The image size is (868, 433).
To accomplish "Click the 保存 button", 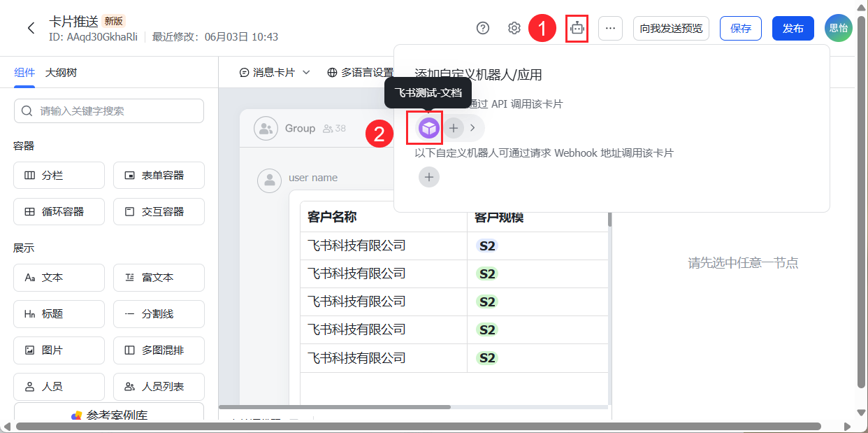I will click(x=741, y=28).
